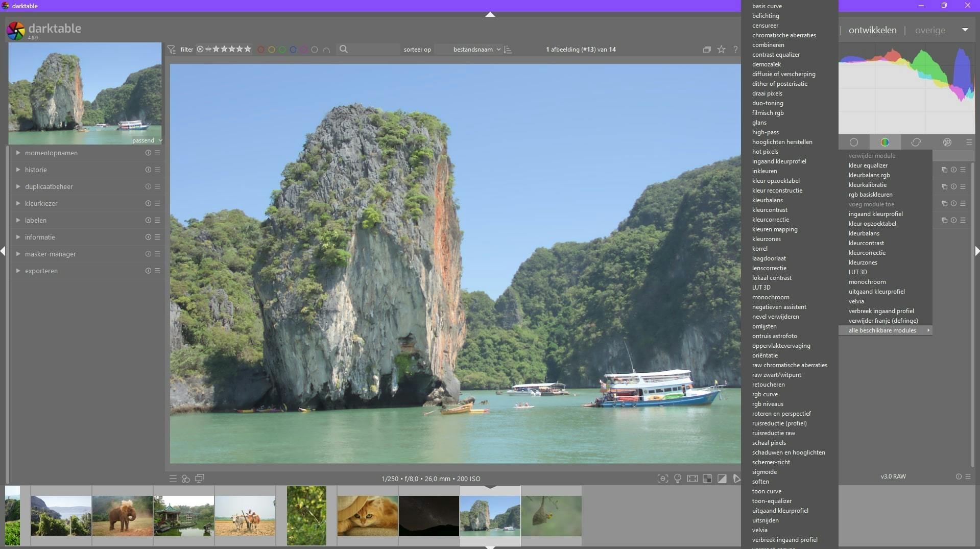The height and width of the screenshot is (549, 980).
Task: Click the star overlay icon in top bar
Action: point(721,50)
